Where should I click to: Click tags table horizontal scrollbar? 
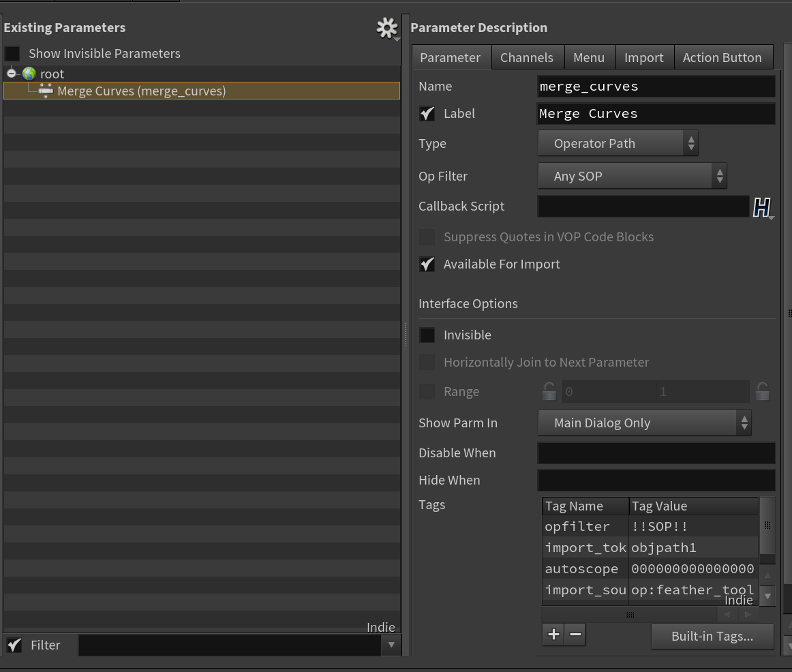(x=629, y=615)
